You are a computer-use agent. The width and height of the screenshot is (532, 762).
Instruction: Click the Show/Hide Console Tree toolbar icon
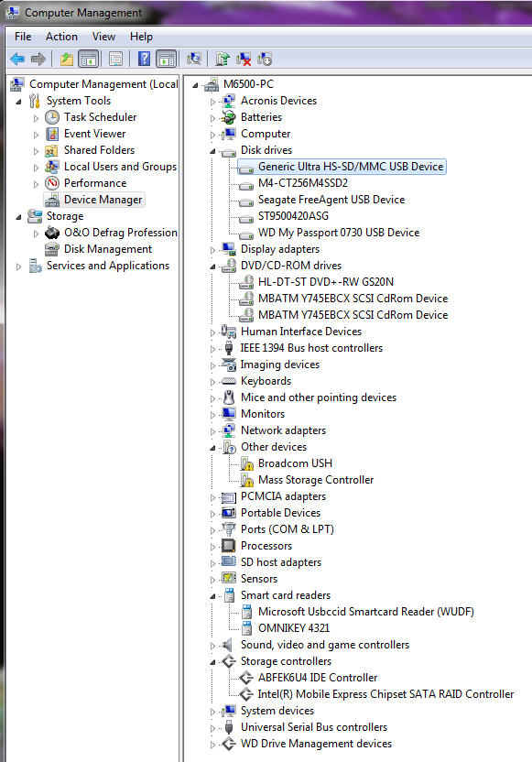[x=89, y=59]
